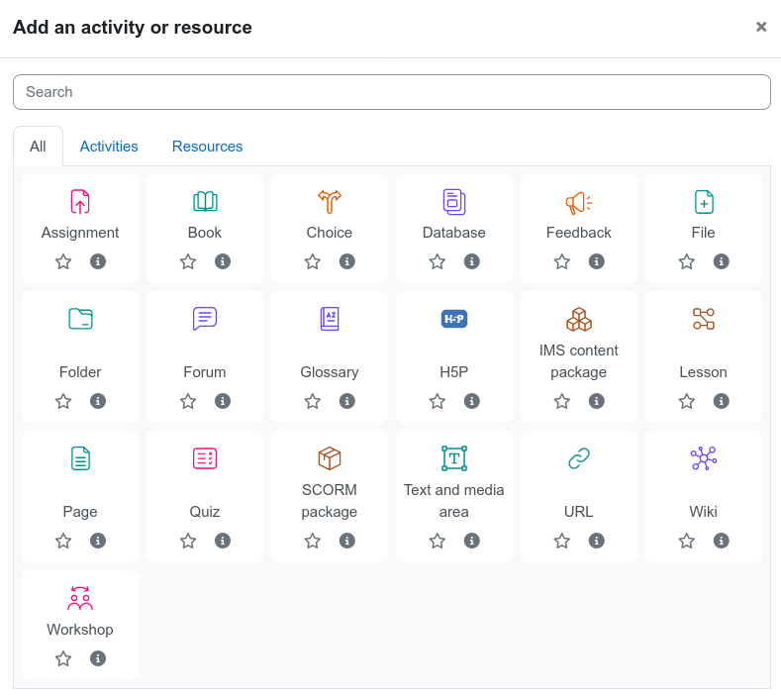Screen dimensions: 781x700
Task: Choose the Lesson activity icon
Action: (x=704, y=319)
